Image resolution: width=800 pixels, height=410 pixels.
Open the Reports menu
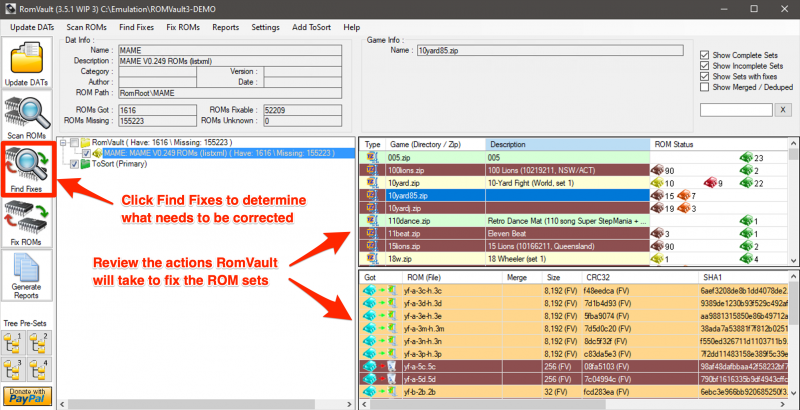point(226,28)
